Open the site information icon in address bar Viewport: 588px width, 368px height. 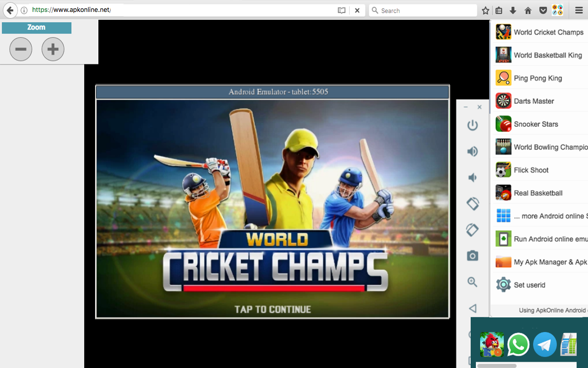(x=24, y=10)
